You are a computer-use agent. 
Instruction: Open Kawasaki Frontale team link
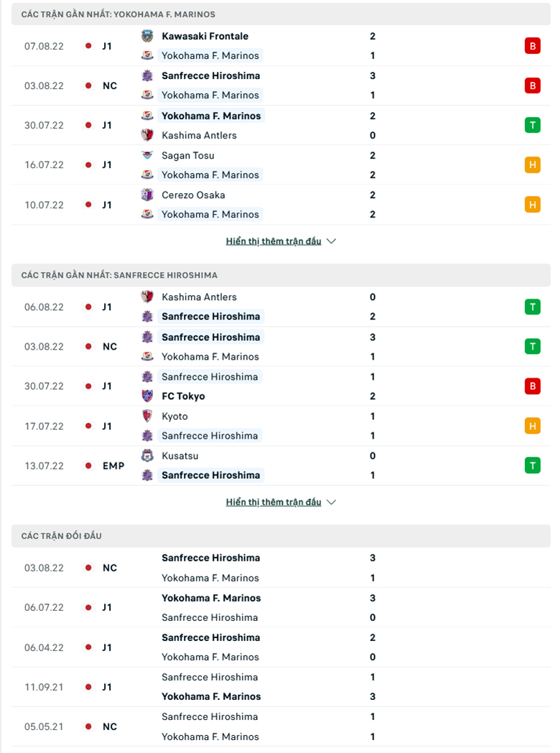point(205,36)
